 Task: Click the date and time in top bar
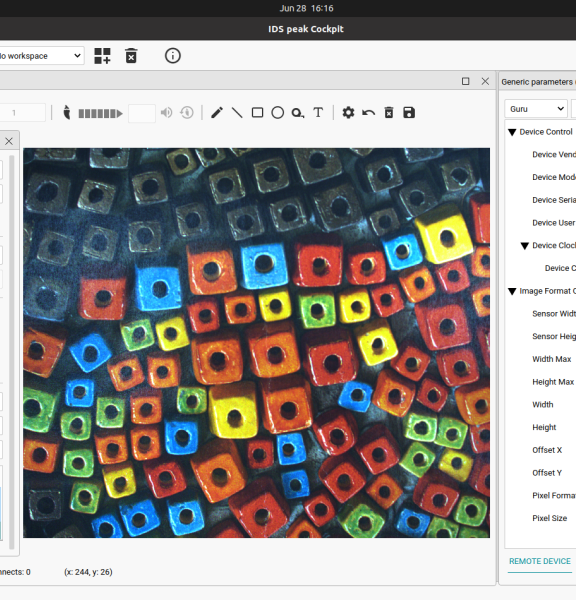click(306, 8)
